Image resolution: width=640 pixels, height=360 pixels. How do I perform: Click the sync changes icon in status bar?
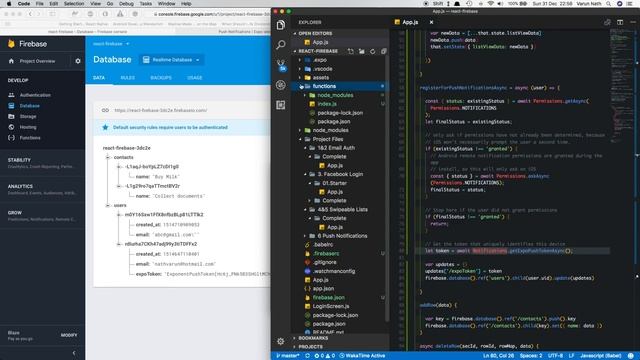click(307, 356)
